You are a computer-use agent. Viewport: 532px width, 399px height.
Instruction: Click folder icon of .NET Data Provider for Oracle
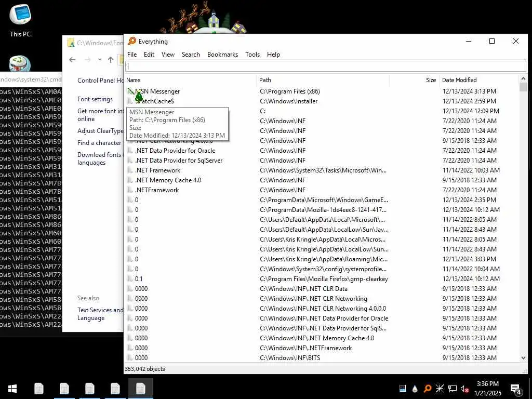pos(130,151)
